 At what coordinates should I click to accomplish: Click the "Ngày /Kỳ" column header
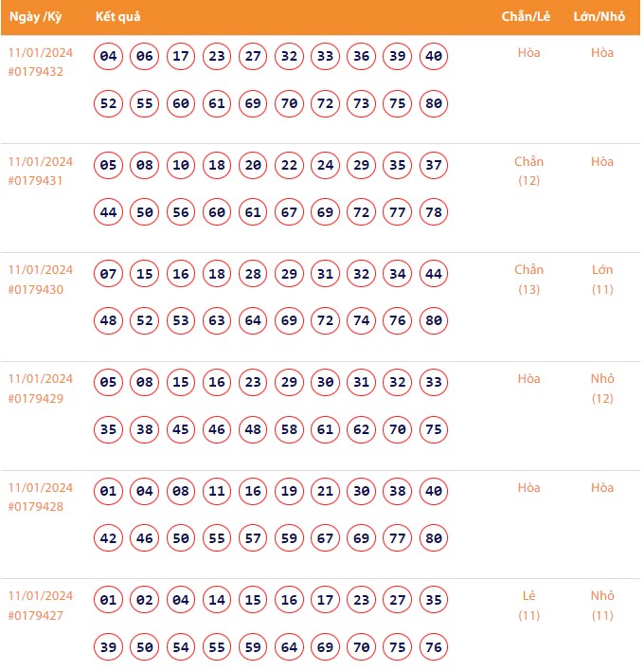pyautogui.click(x=35, y=17)
